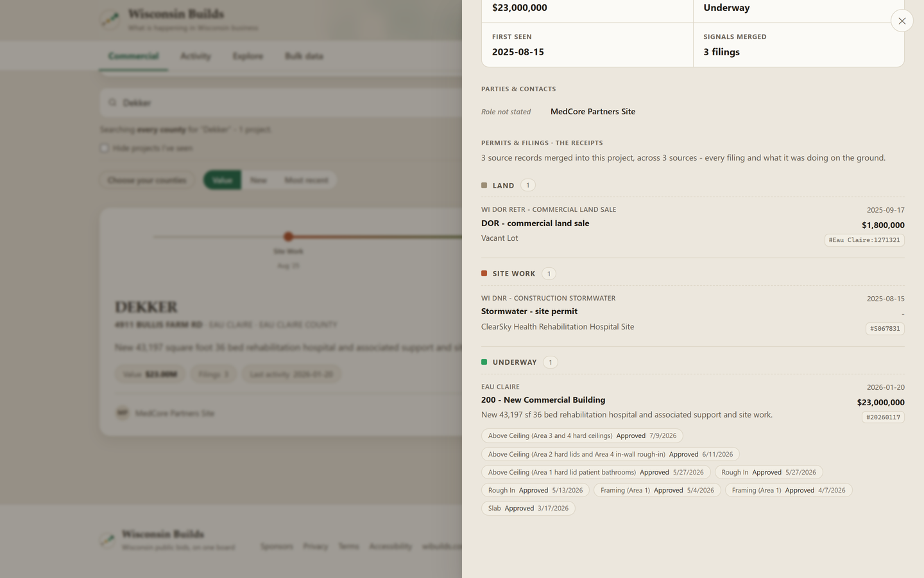Click the #S067831 permit ID badge
Screen dimensions: 924x578
[885, 329]
